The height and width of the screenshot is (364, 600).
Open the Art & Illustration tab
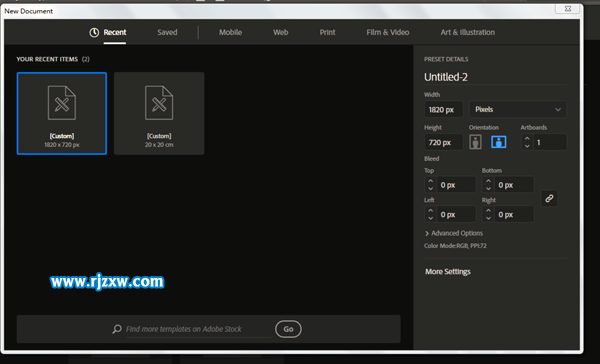coord(468,33)
